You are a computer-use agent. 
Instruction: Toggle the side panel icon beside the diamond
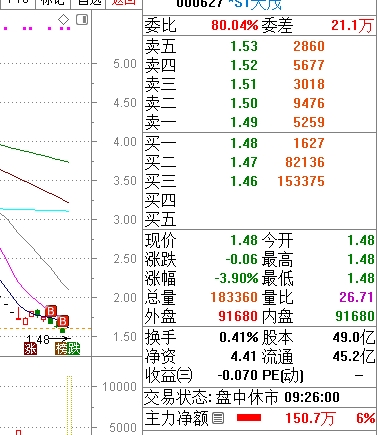pos(82,19)
